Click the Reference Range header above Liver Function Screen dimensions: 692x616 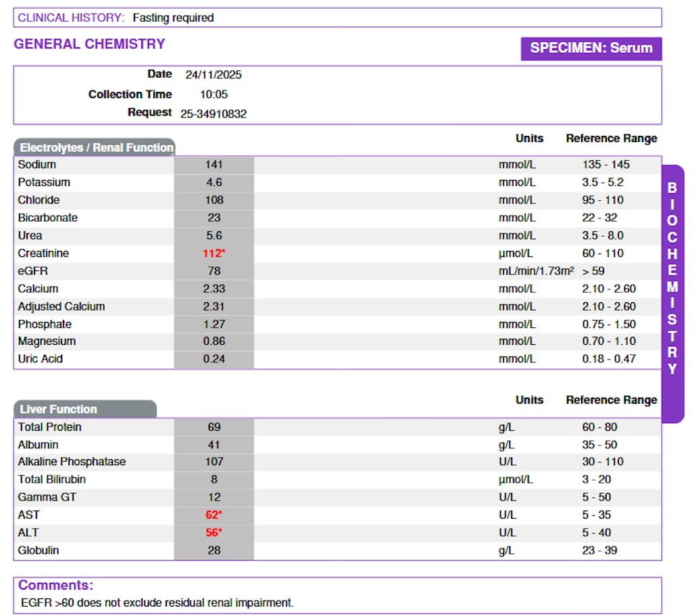(x=611, y=400)
